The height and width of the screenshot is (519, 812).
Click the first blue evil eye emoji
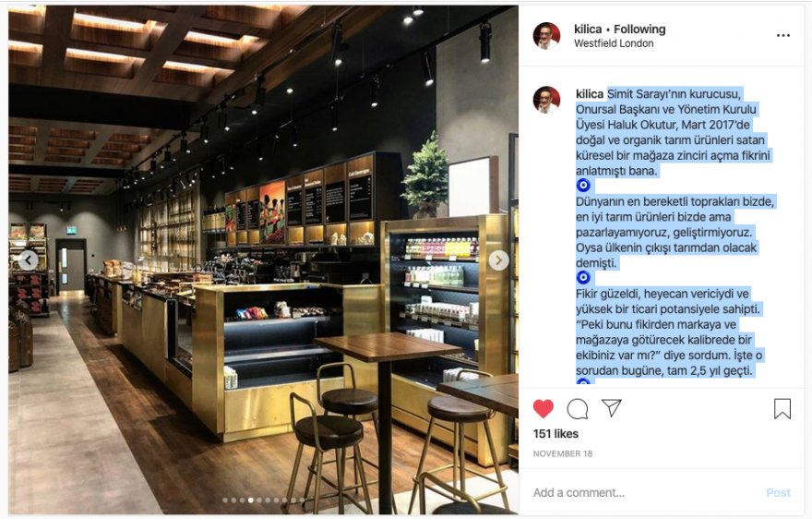pyautogui.click(x=583, y=185)
